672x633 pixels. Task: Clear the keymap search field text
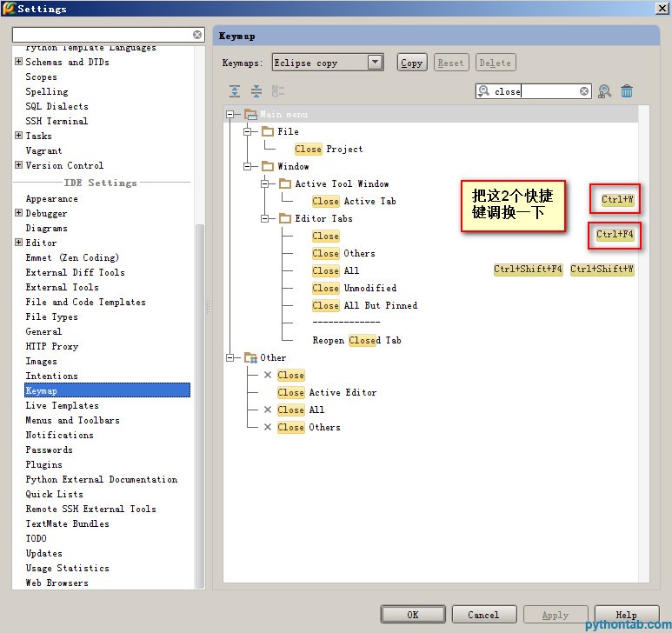(583, 91)
